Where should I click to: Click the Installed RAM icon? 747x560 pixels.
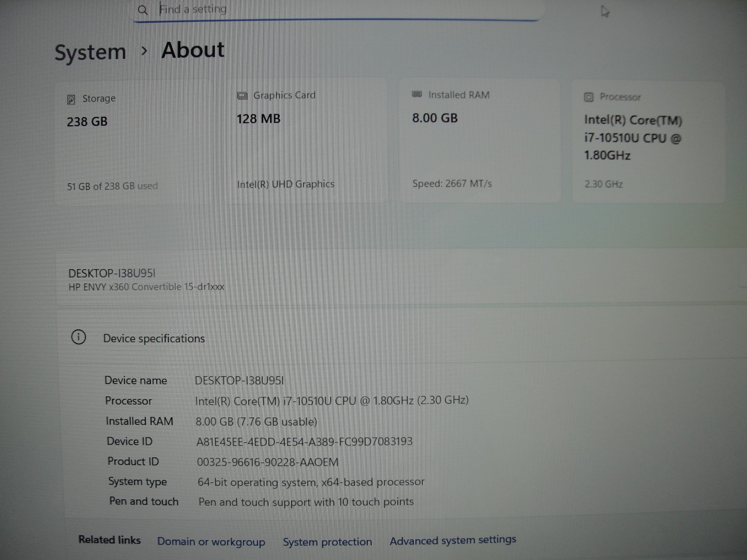[x=417, y=95]
